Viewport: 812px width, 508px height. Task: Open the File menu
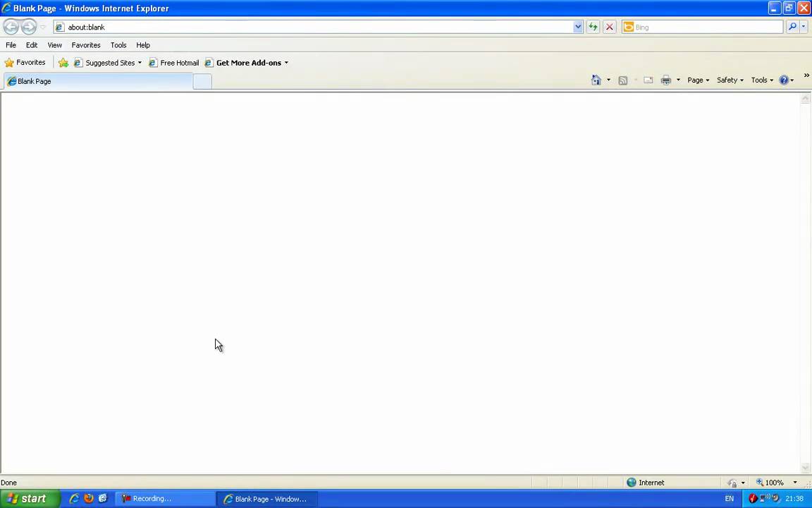(11, 45)
